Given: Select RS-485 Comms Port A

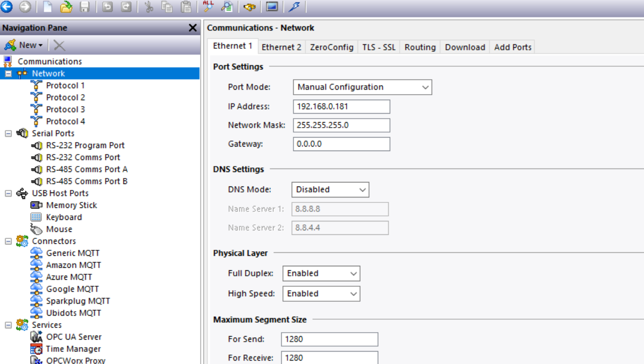Looking at the screenshot, I should click(x=87, y=169).
